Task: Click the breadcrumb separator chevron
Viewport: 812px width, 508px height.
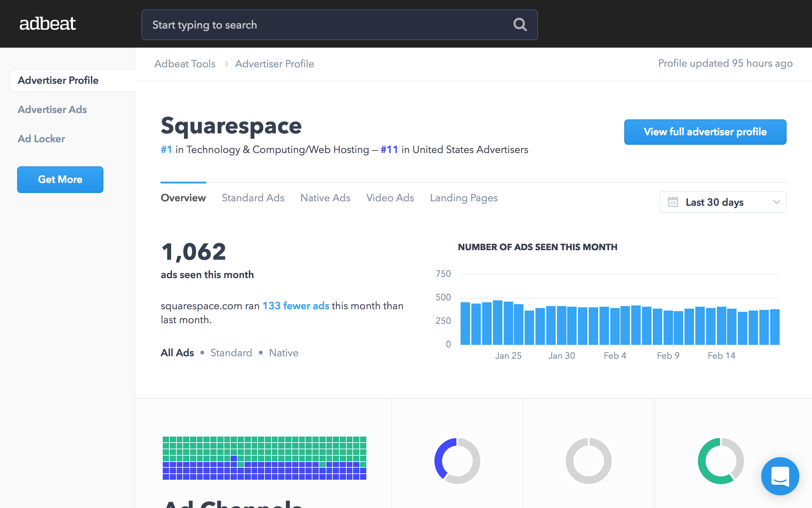Action: point(226,64)
